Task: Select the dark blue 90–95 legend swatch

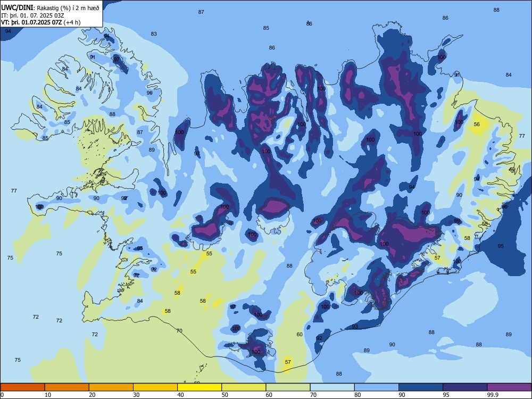Action: [x=421, y=387]
